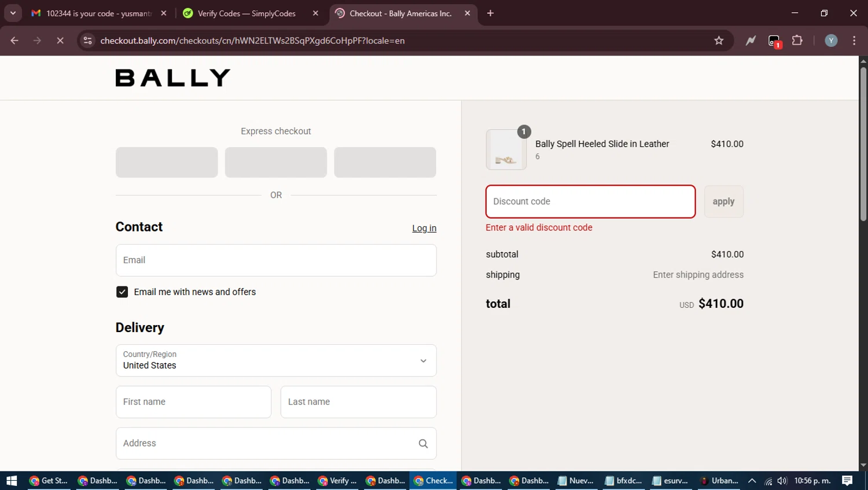The height and width of the screenshot is (490, 868).
Task: Click the Enter a valid discount code message
Action: (539, 228)
